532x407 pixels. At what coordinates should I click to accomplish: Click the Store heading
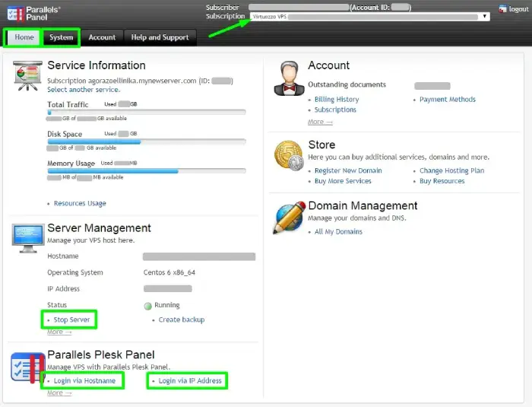point(321,145)
